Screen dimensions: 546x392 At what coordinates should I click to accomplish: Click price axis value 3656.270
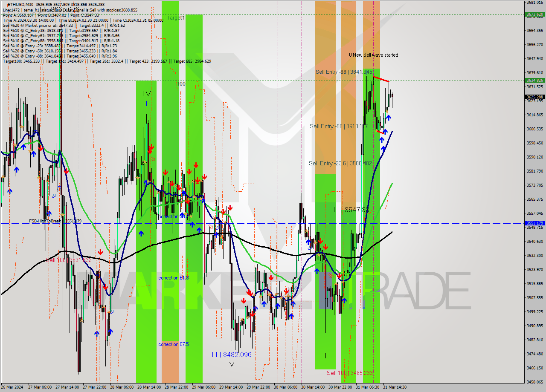(x=535, y=44)
